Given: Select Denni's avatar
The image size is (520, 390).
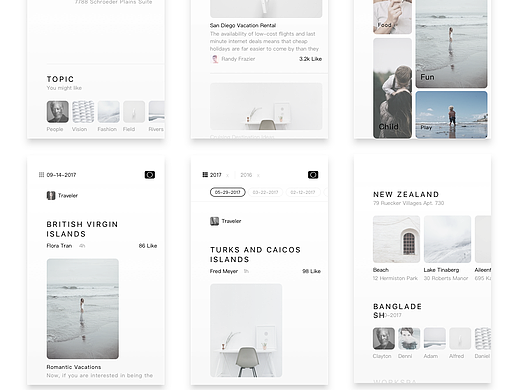Looking at the screenshot, I should pos(409,338).
